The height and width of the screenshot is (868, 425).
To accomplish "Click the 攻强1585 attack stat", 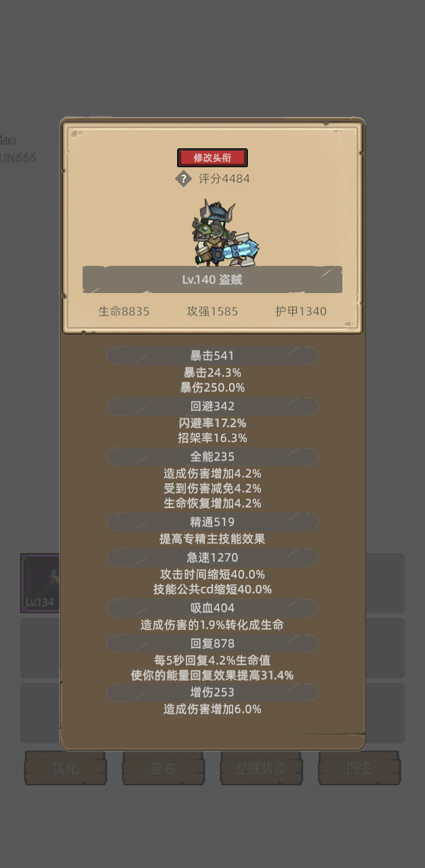I will click(x=212, y=311).
